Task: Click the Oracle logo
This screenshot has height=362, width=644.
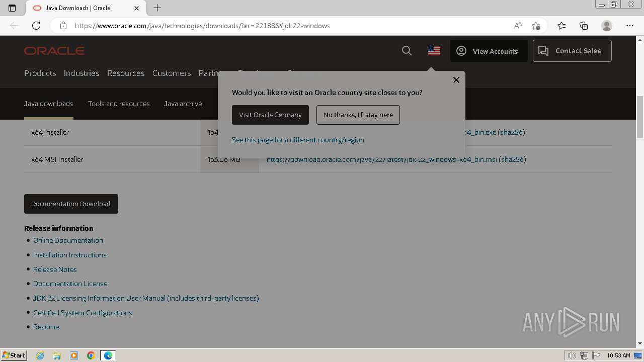Action: (54, 51)
